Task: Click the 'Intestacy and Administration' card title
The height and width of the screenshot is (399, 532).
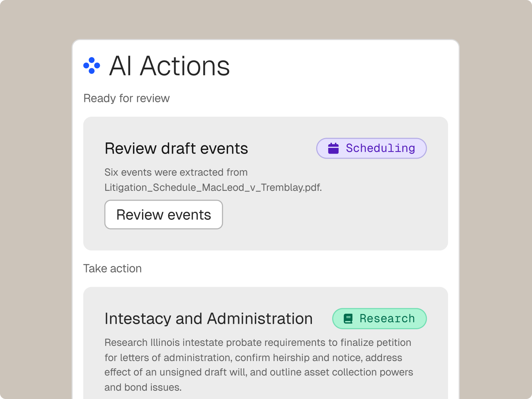Action: pyautogui.click(x=209, y=319)
